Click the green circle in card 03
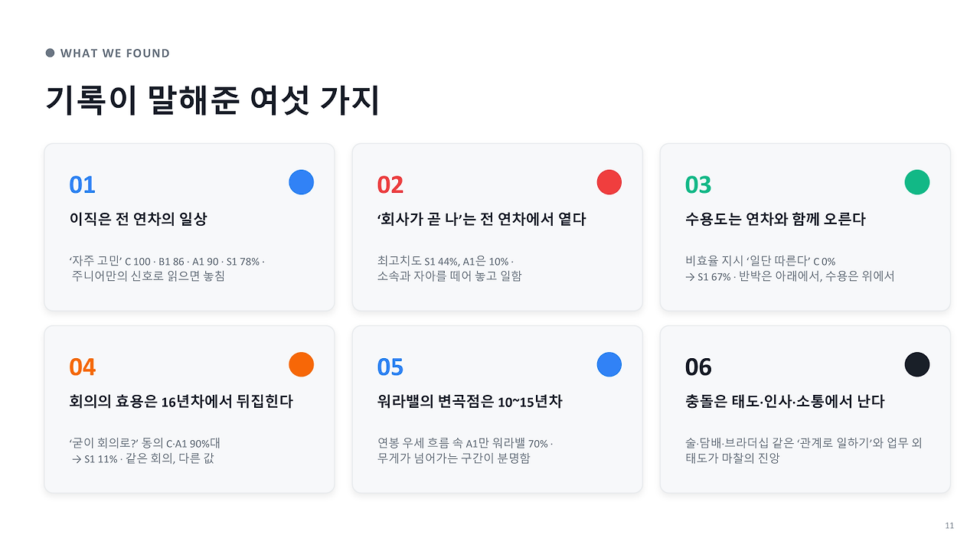The width and height of the screenshot is (980, 551). 917,182
